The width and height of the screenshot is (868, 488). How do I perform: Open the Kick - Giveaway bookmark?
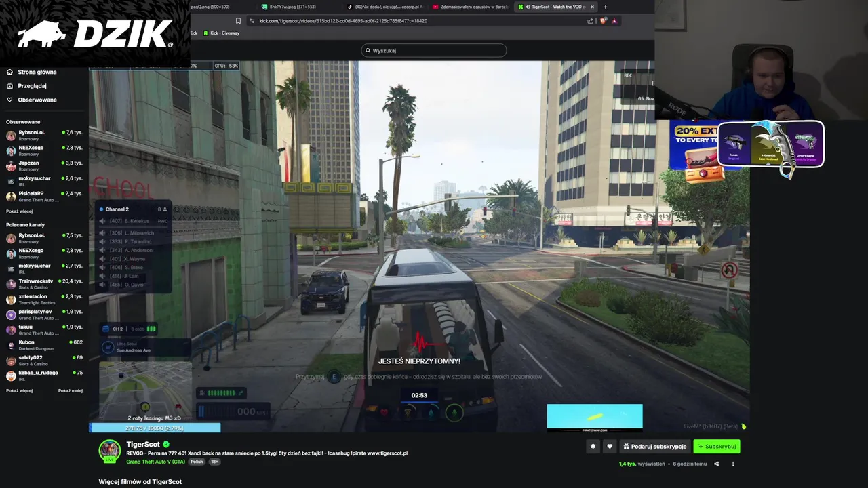click(221, 33)
